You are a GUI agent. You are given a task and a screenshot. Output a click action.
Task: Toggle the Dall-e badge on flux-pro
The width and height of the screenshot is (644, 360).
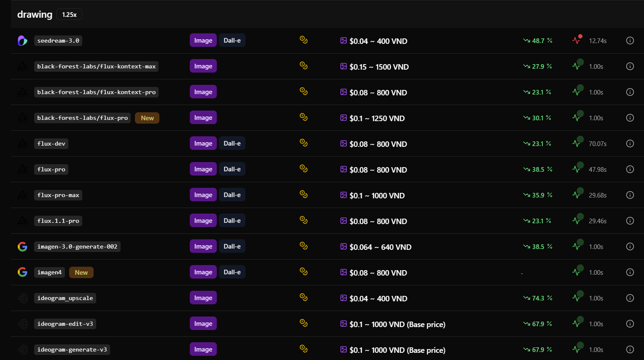(232, 169)
